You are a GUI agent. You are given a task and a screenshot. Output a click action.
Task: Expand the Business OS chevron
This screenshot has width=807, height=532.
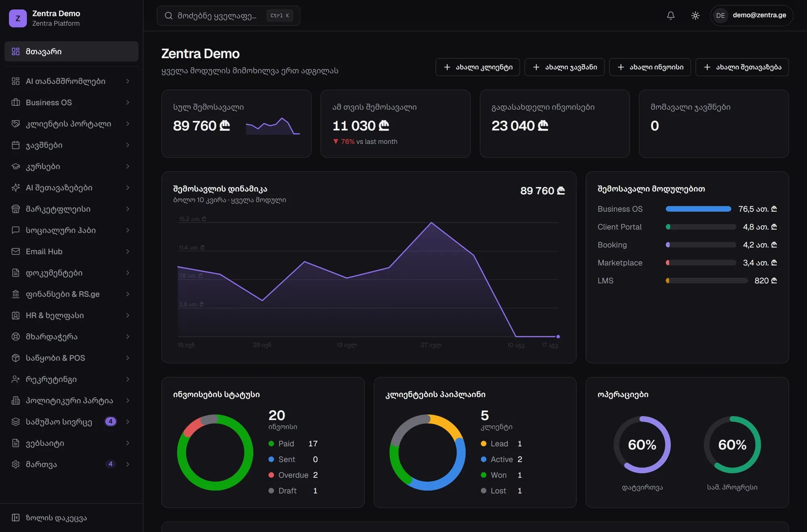tap(128, 102)
